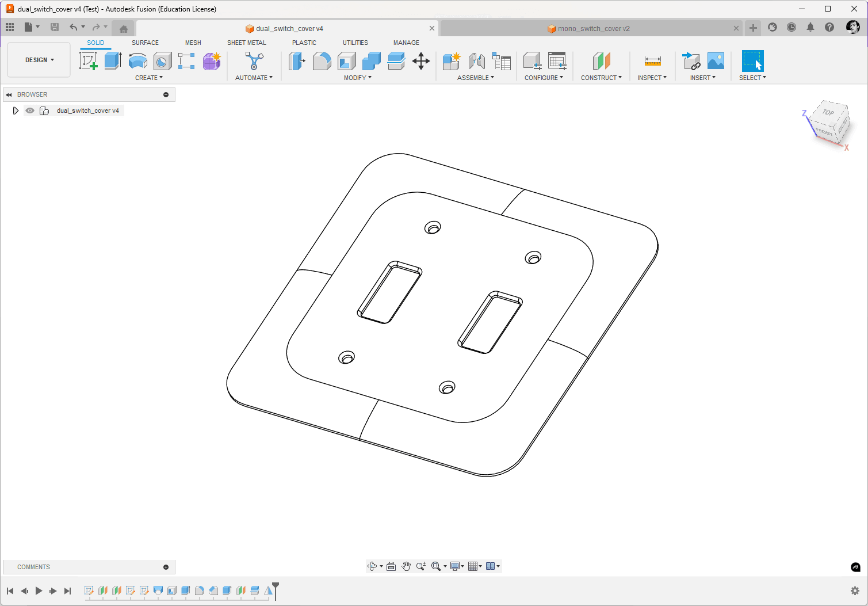Select the Move/Copy arrows tool
The width and height of the screenshot is (868, 606).
pos(421,61)
